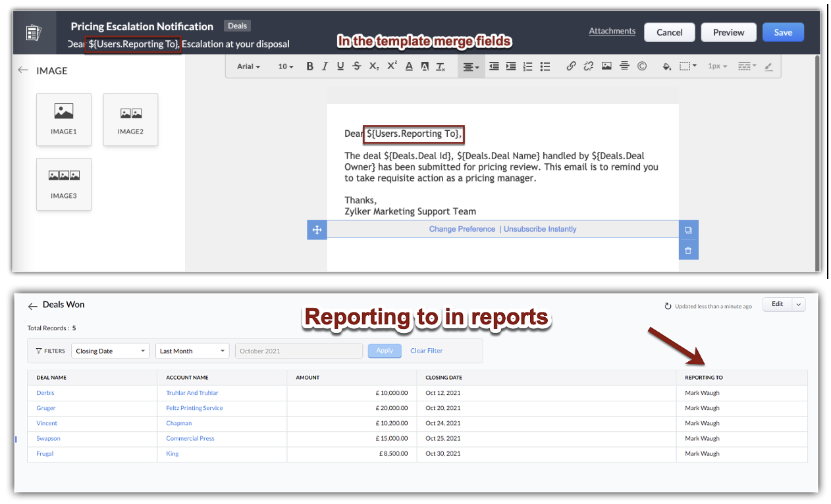The width and height of the screenshot is (831, 504).
Task: Insert a hyperlink
Action: pyautogui.click(x=571, y=66)
